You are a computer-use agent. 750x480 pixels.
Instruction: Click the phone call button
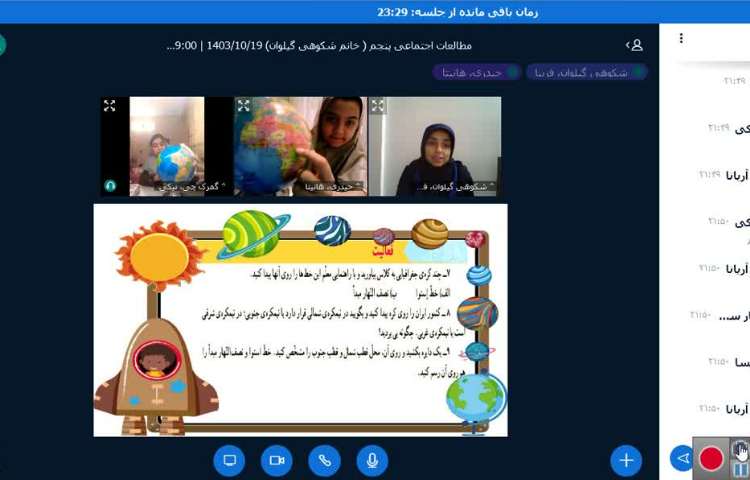(324, 460)
